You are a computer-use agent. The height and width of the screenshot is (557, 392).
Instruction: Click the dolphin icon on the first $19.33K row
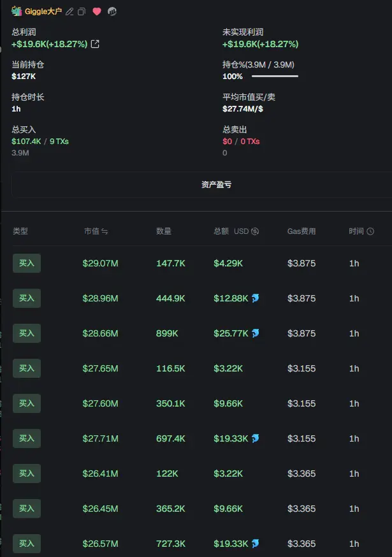(x=255, y=438)
